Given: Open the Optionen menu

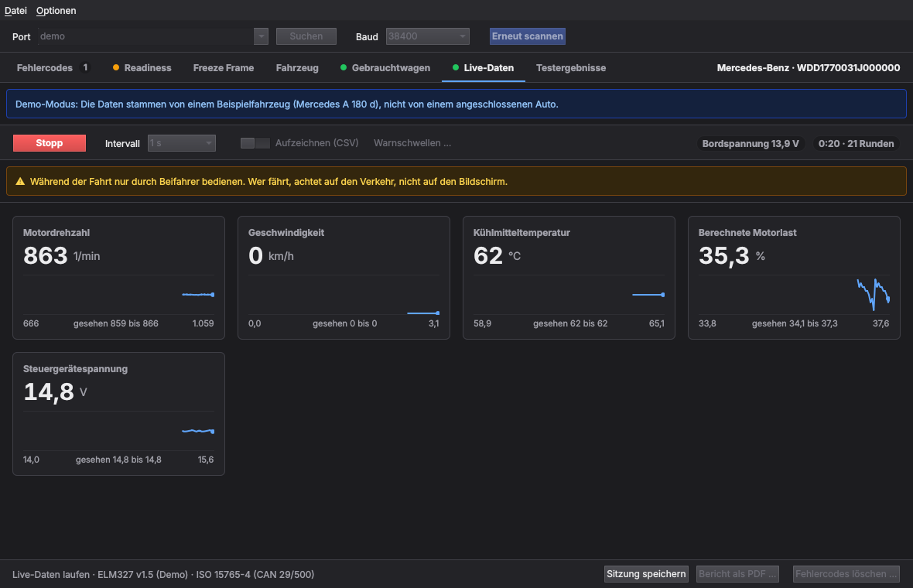Looking at the screenshot, I should tap(56, 11).
